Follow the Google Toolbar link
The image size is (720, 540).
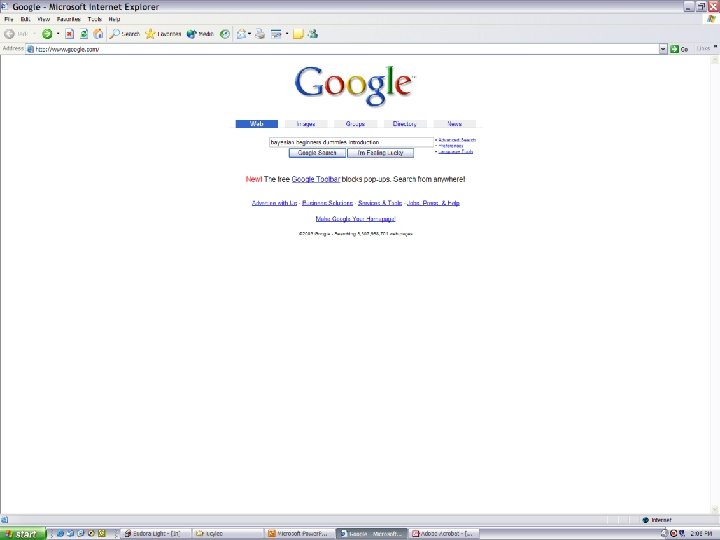tap(316, 179)
